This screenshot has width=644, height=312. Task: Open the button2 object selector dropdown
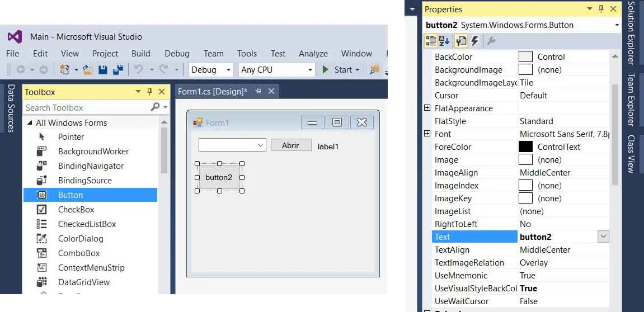point(617,25)
